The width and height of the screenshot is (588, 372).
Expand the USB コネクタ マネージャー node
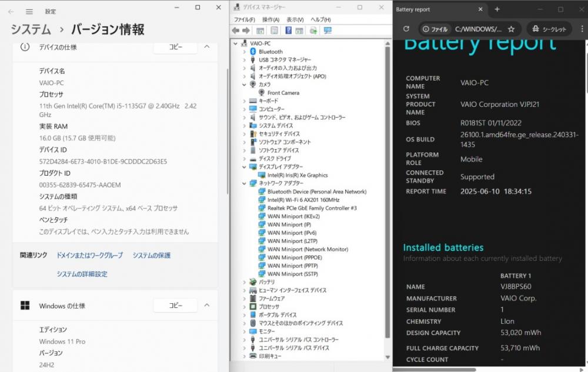[x=244, y=59]
